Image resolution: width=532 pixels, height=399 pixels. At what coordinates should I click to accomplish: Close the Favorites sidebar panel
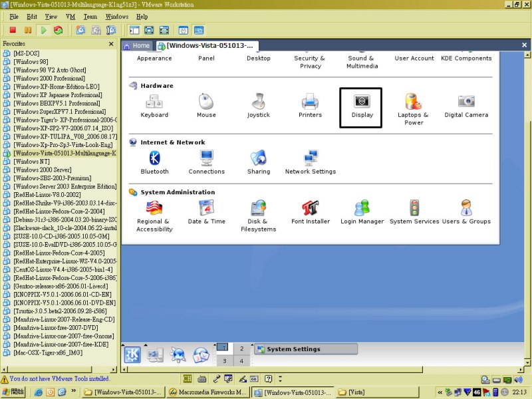pyautogui.click(x=111, y=44)
